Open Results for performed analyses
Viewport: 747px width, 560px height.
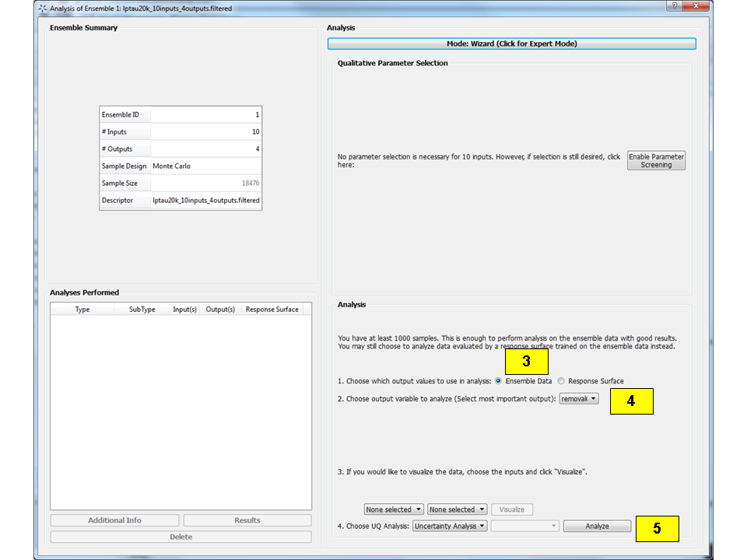click(247, 520)
